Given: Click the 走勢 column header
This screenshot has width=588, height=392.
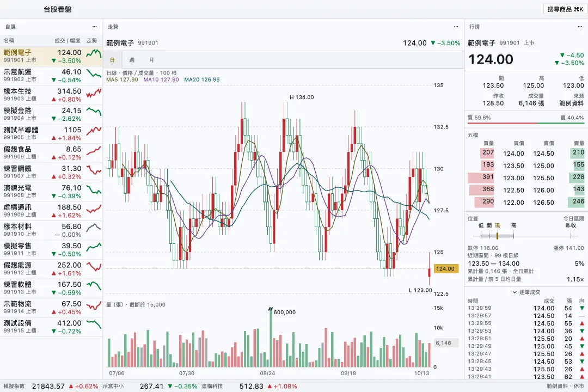Looking at the screenshot, I should tap(92, 40).
